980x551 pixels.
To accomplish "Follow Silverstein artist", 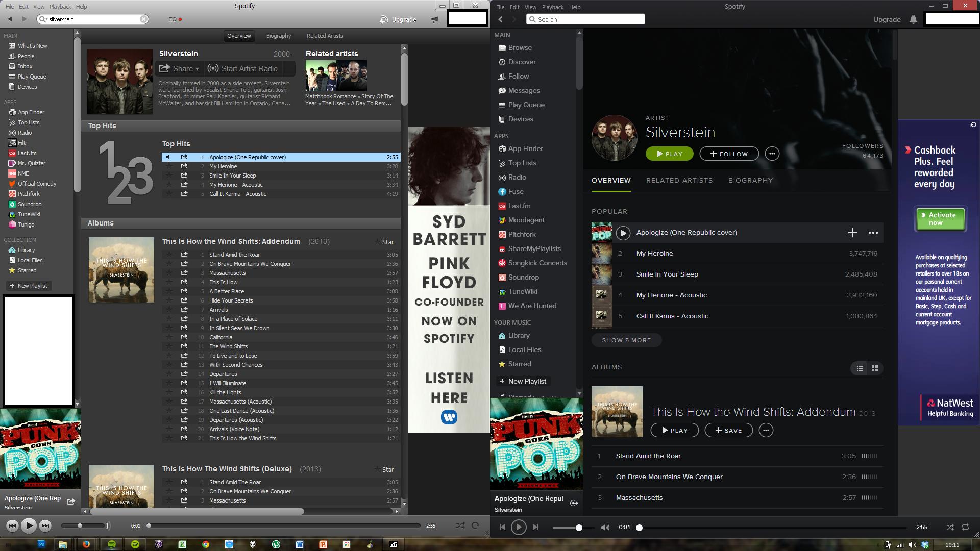I will (x=729, y=154).
